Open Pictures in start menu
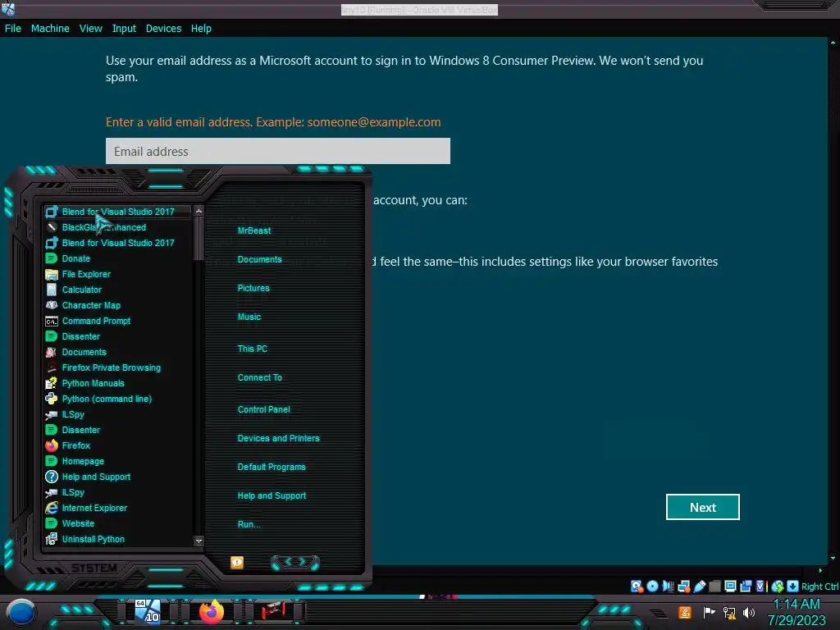This screenshot has height=630, width=840. [253, 288]
